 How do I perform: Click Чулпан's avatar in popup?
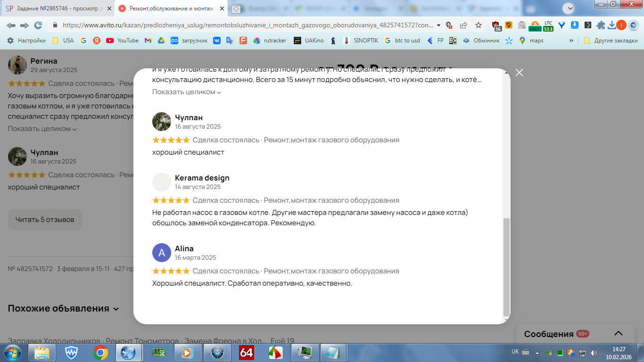(x=162, y=122)
